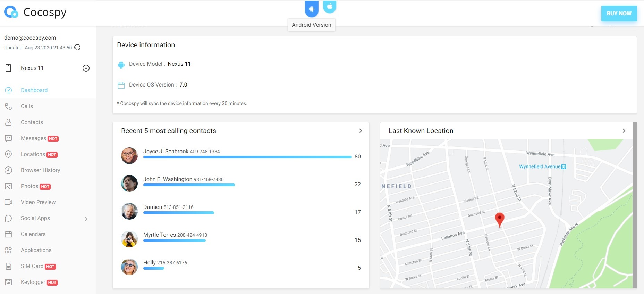Click the Android robot Device Model icon
644x294 pixels.
click(121, 65)
